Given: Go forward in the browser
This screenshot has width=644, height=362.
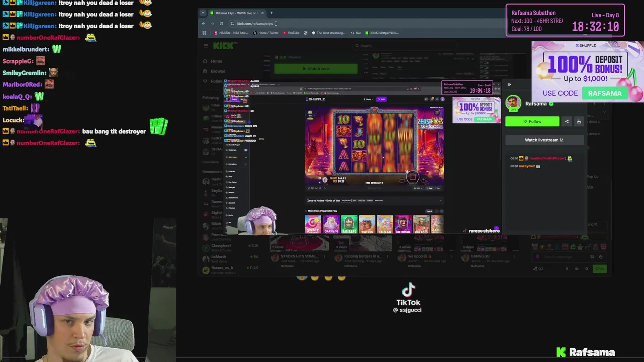Looking at the screenshot, I should (212, 24).
